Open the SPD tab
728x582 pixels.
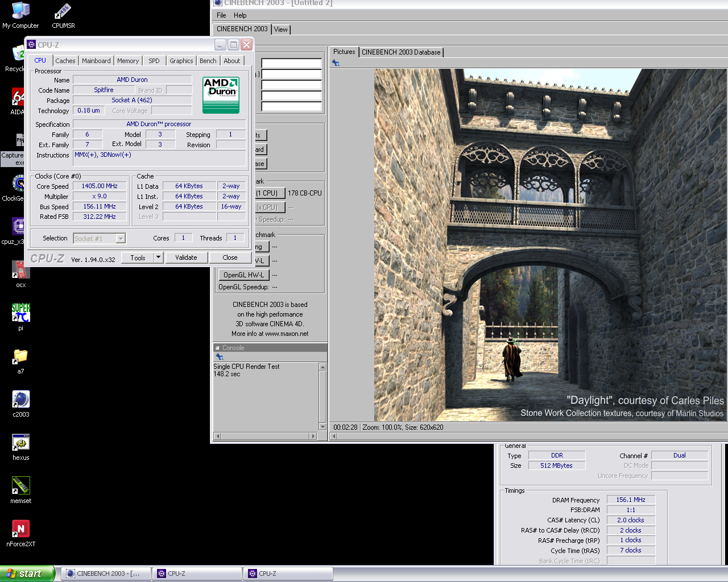(154, 61)
